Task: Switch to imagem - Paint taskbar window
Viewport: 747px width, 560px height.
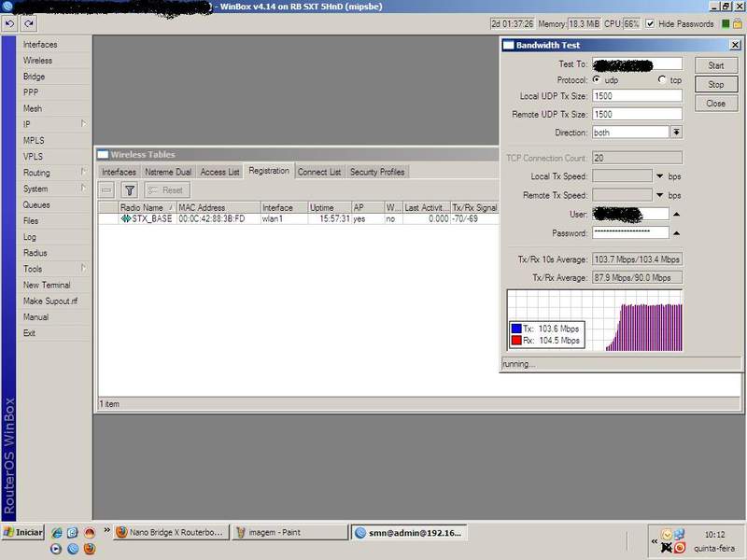Action: [289, 532]
